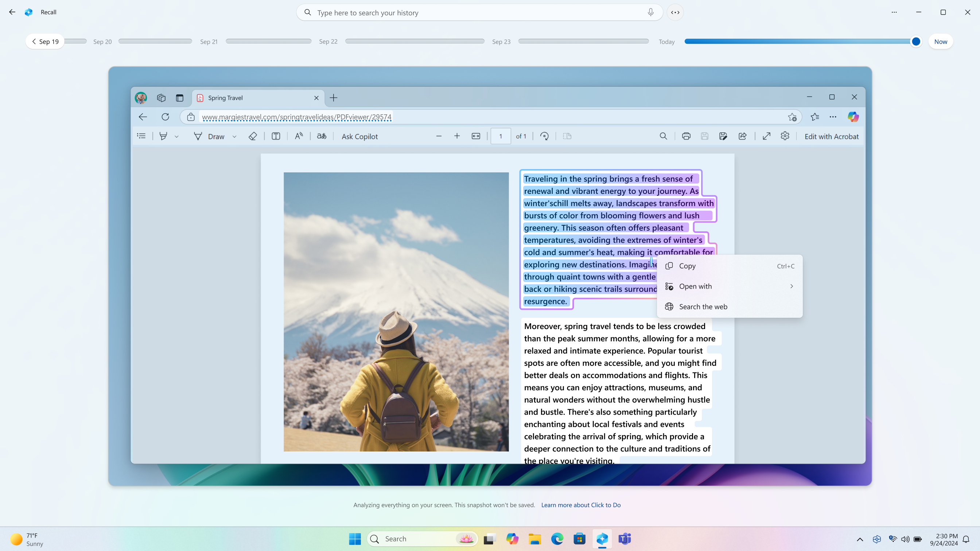The image size is (980, 551).
Task: Click the Recall search input field
Action: [x=479, y=12]
